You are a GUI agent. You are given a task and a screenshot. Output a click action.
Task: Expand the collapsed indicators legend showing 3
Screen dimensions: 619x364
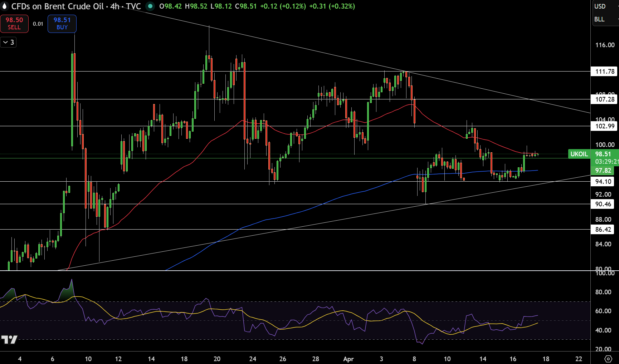tap(8, 42)
